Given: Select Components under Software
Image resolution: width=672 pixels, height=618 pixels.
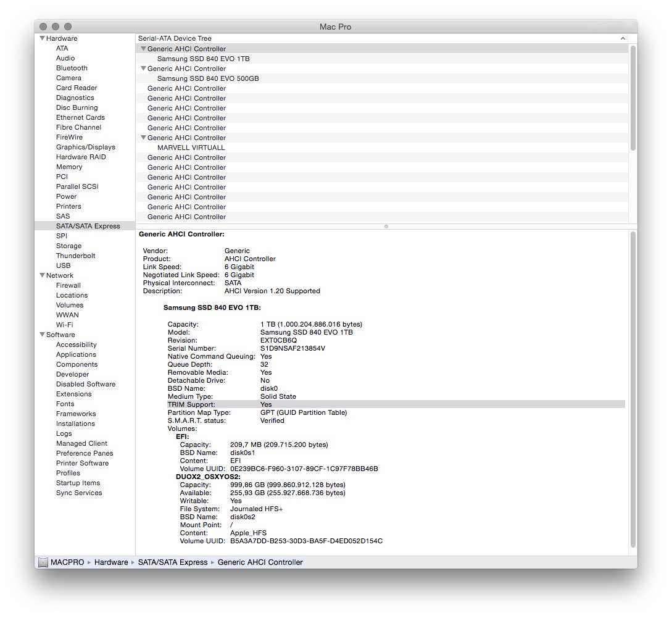Looking at the screenshot, I should pyautogui.click(x=77, y=364).
